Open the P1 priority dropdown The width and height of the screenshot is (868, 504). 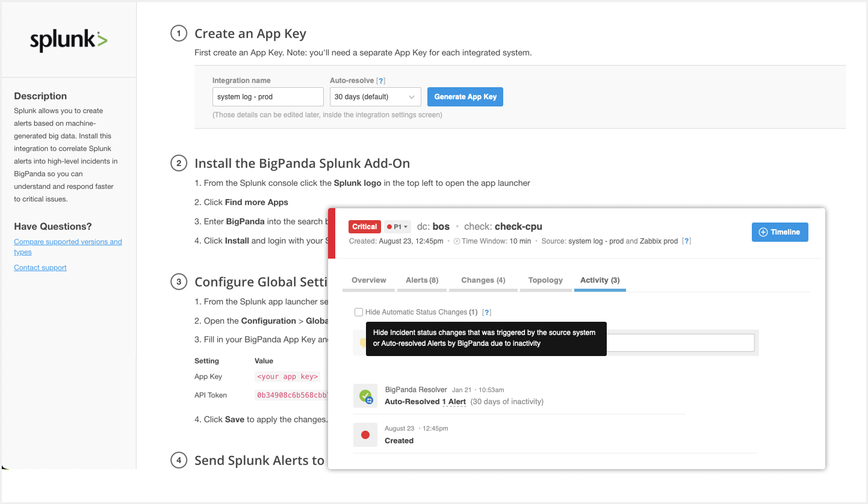(x=397, y=227)
